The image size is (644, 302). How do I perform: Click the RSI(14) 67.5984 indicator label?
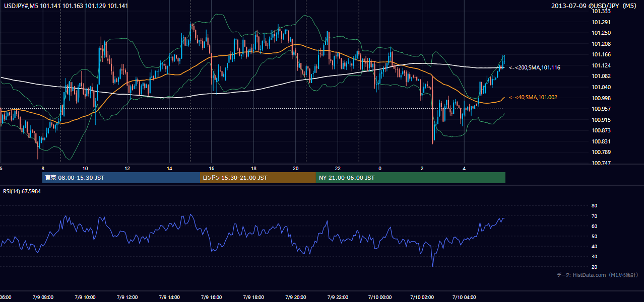coord(22,191)
